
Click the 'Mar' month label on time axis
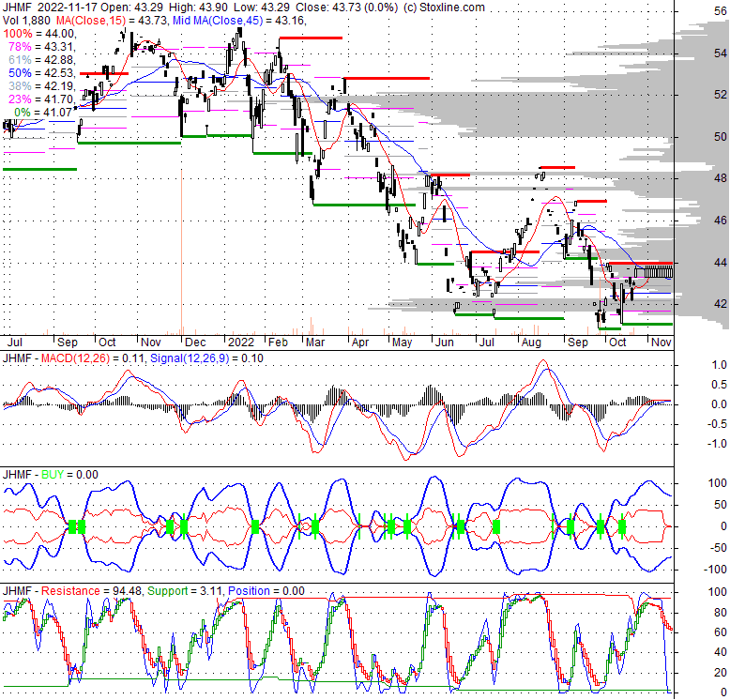click(315, 342)
